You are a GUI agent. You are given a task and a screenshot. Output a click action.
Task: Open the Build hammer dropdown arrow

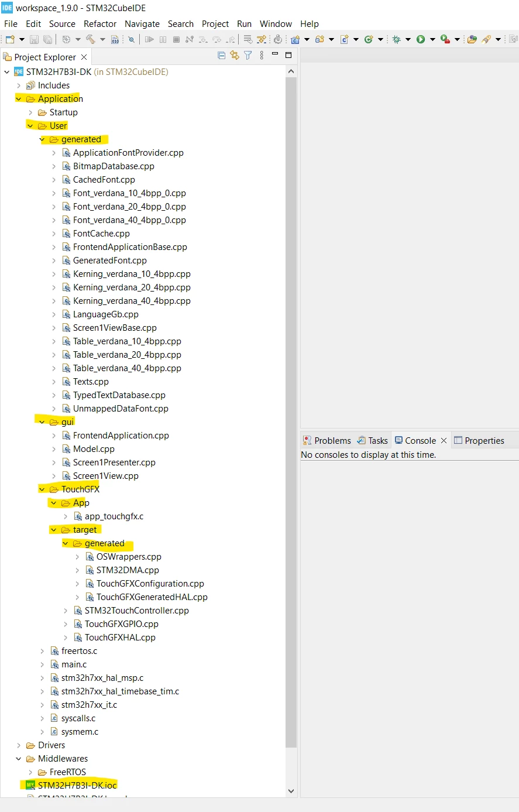tap(102, 39)
